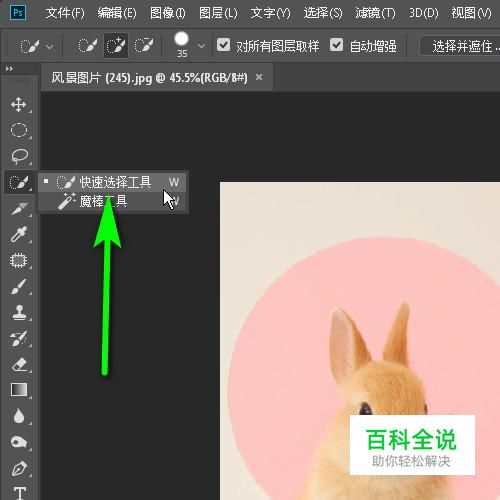
Task: Select the Blur tool droplet icon
Action: click(19, 416)
